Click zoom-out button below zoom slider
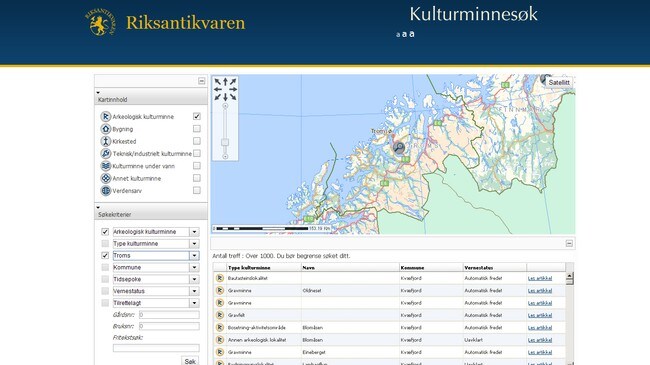 [x=226, y=156]
